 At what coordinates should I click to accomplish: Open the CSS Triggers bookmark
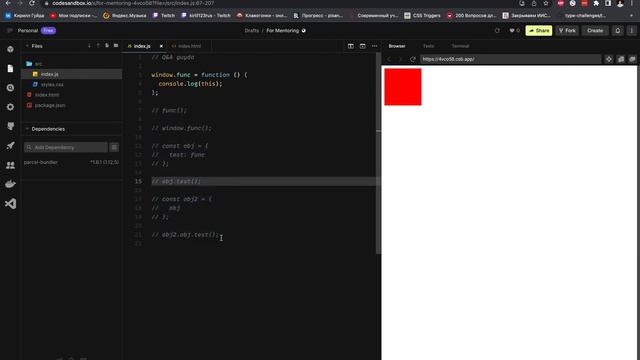(x=422, y=16)
